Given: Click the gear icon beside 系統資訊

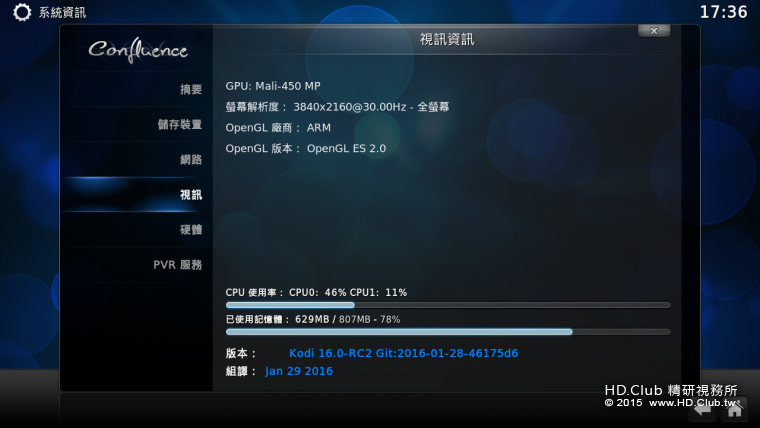Looking at the screenshot, I should 22,12.
